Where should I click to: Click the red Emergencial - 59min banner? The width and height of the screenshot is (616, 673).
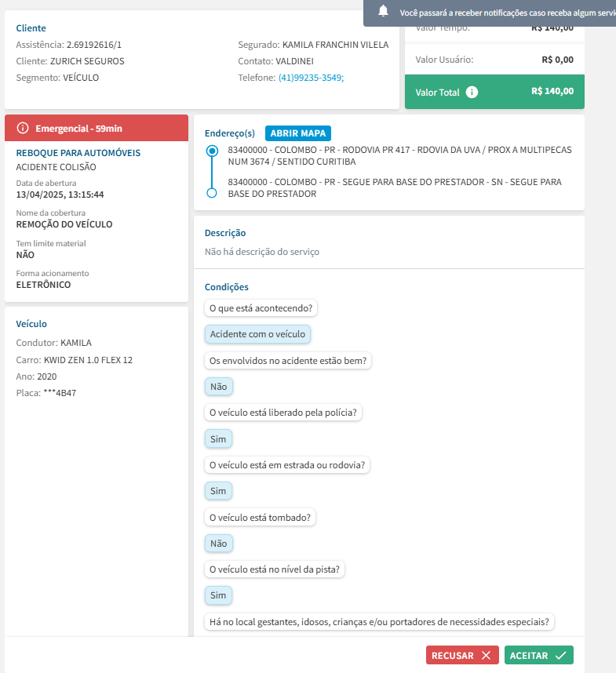point(97,128)
